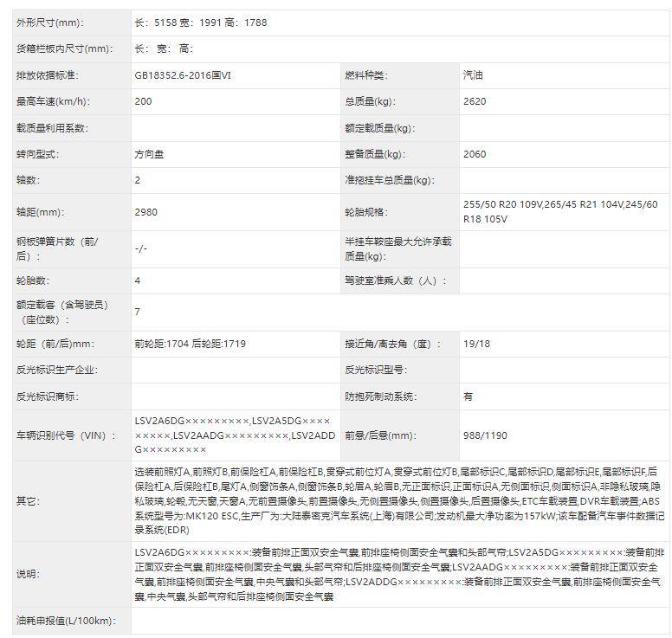
Task: Select the tire specification value cell
Action: point(560,212)
